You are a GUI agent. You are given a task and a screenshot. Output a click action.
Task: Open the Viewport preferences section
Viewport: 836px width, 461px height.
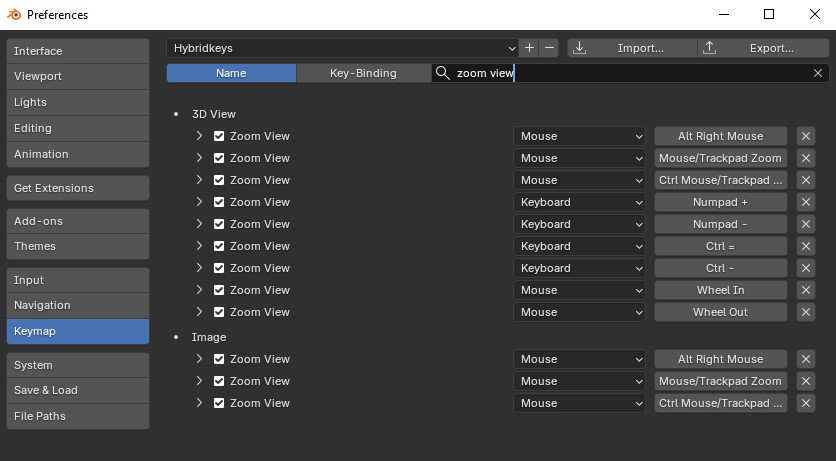tap(78, 76)
